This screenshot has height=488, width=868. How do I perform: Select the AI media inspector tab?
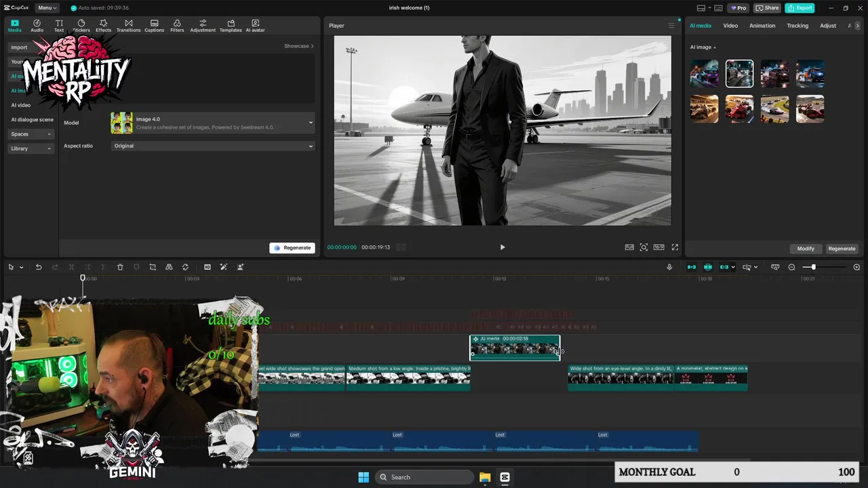click(x=701, y=26)
